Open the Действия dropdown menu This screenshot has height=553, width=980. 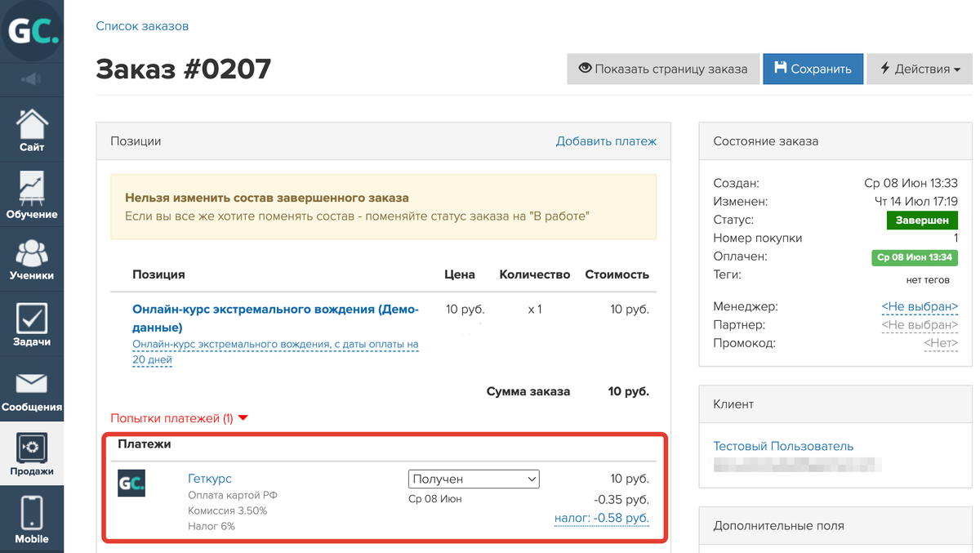[x=920, y=69]
